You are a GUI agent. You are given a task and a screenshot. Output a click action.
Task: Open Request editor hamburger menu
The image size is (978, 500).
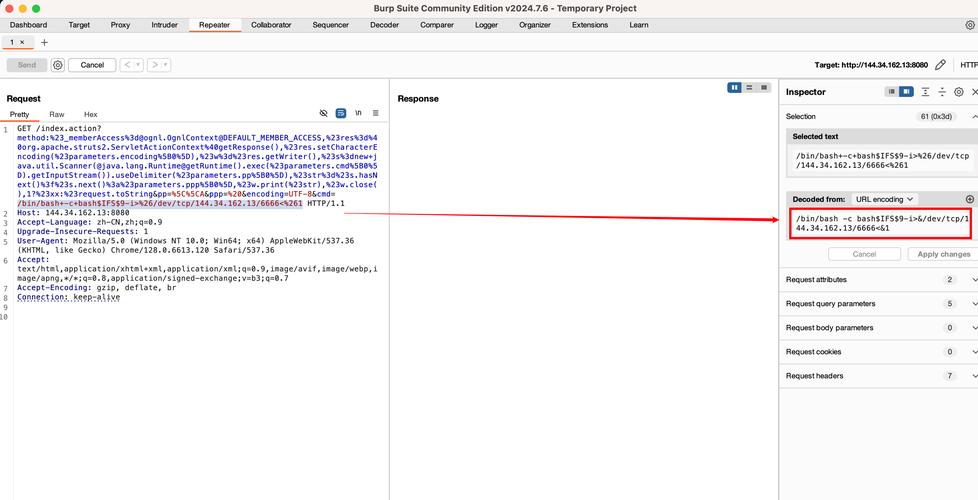click(375, 113)
